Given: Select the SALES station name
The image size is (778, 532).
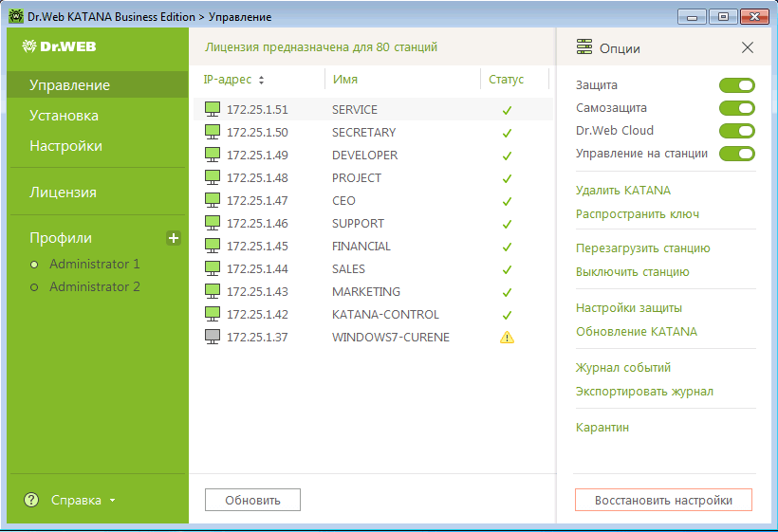Looking at the screenshot, I should pyautogui.click(x=348, y=269).
